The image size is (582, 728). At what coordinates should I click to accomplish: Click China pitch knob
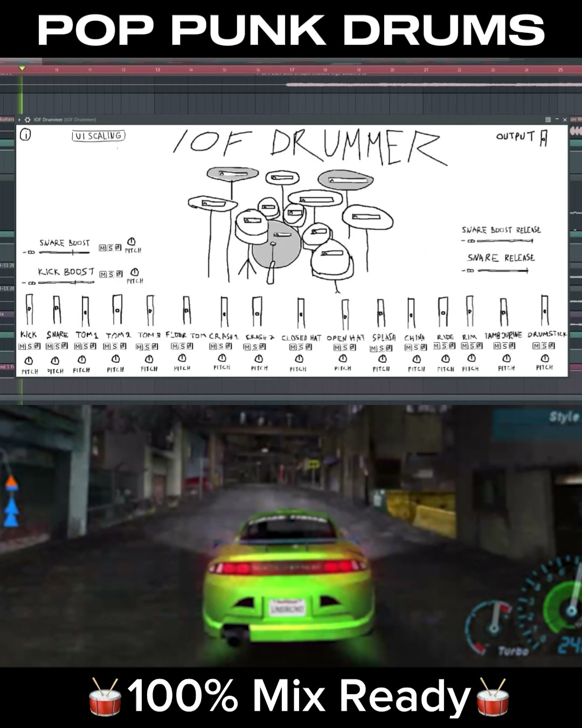(x=417, y=359)
